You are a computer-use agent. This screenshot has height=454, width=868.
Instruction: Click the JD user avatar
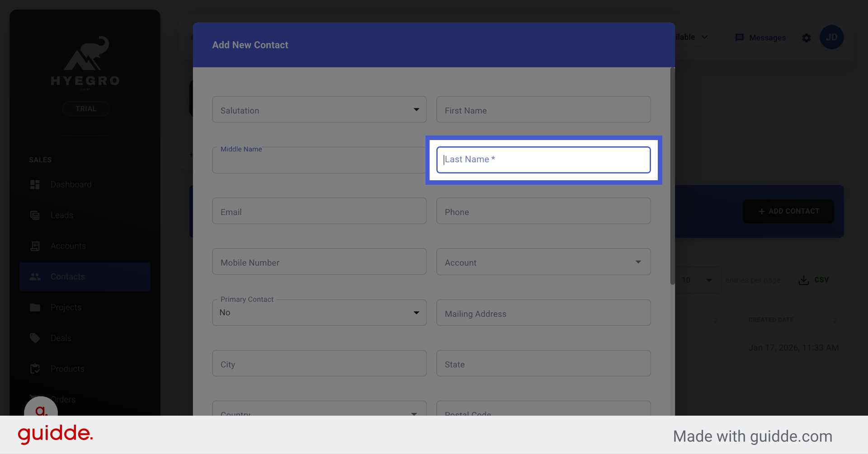[831, 37]
